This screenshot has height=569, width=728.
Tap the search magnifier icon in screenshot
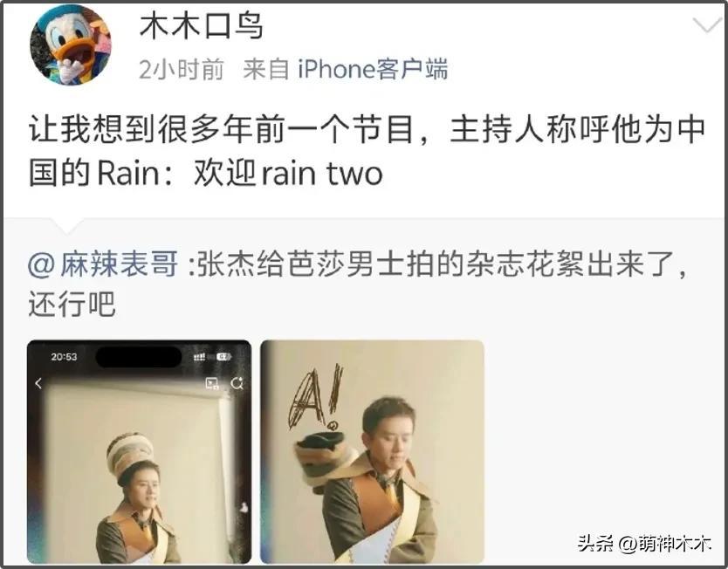click(x=237, y=383)
